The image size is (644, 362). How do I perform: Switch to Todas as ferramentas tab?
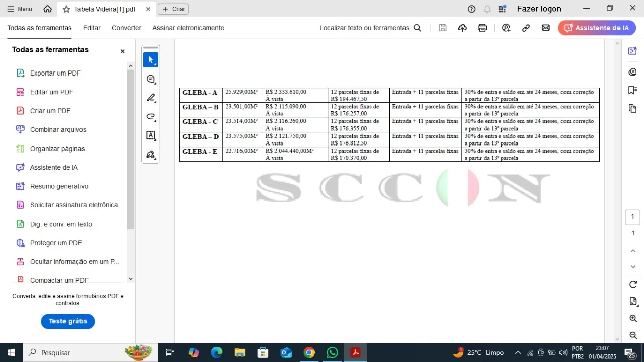coord(39,28)
